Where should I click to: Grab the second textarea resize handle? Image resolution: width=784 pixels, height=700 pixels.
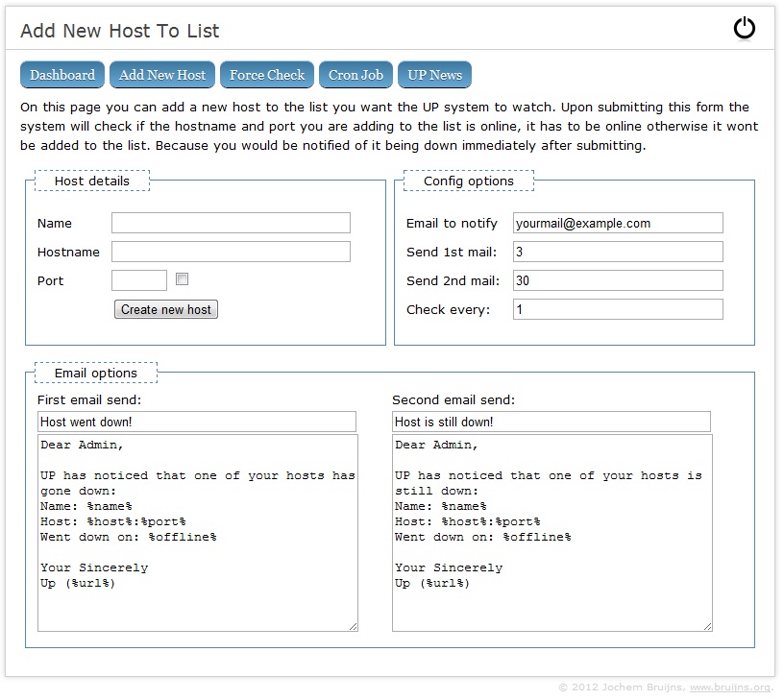[x=708, y=627]
